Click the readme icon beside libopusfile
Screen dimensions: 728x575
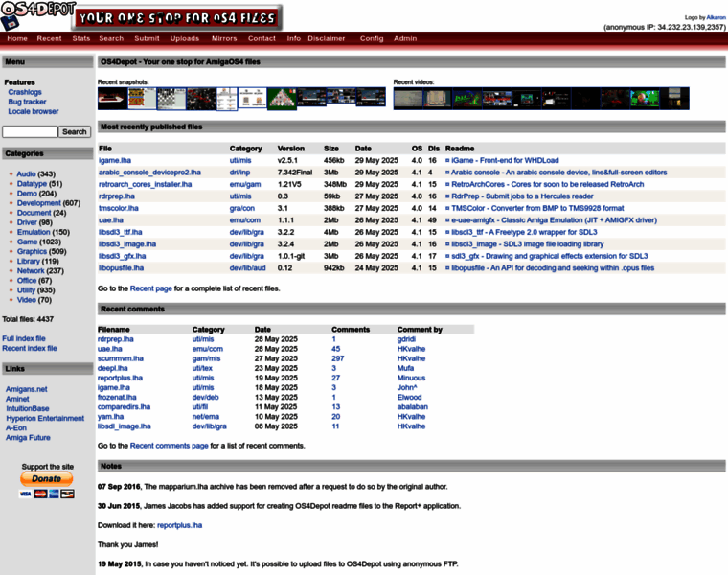pos(447,268)
